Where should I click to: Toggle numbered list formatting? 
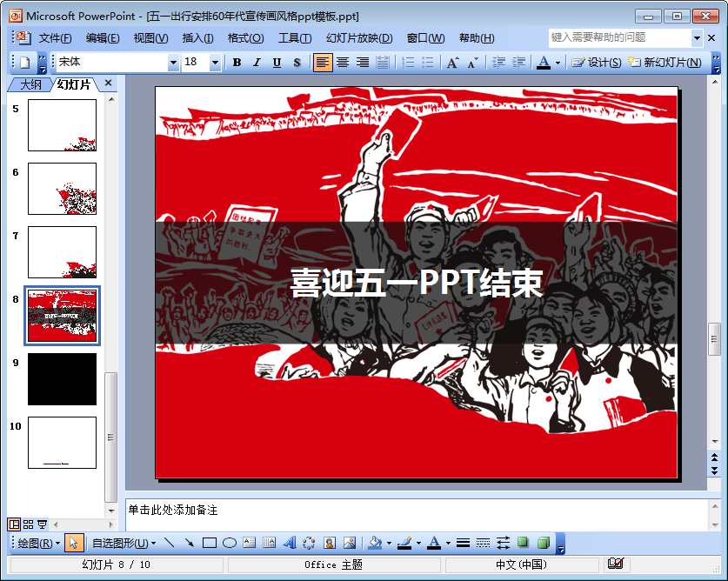pos(408,63)
